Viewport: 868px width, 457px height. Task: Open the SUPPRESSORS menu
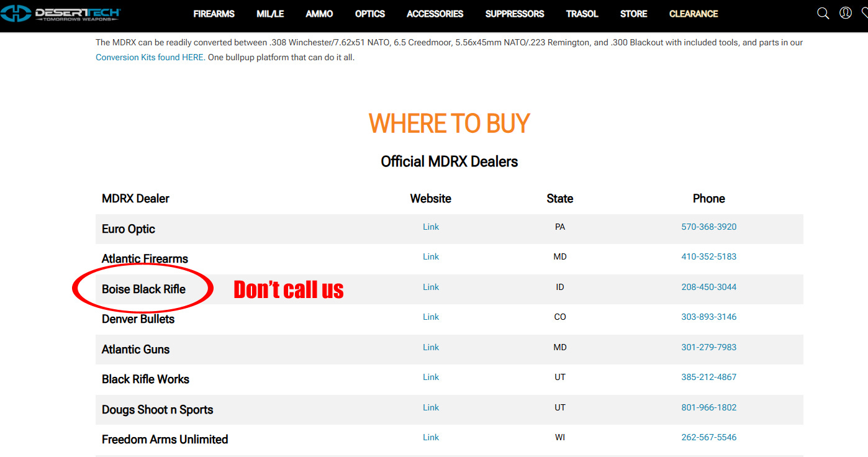click(515, 14)
